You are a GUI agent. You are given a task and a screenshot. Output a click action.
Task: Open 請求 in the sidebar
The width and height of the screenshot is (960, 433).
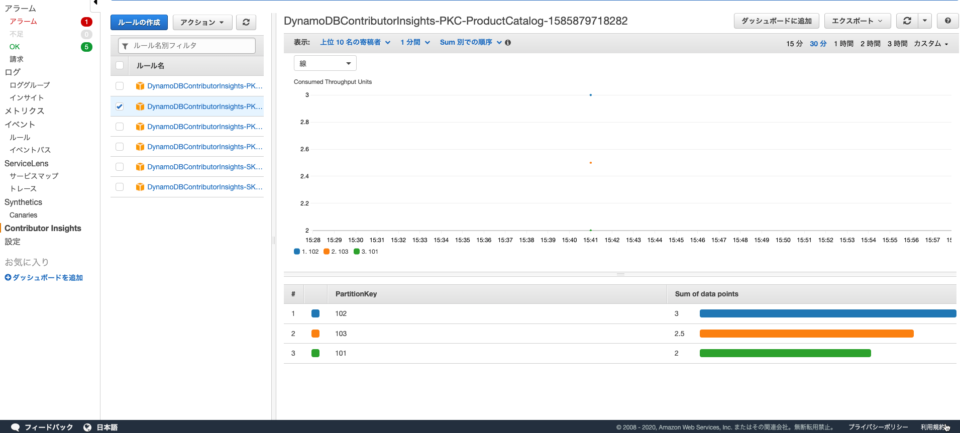17,59
